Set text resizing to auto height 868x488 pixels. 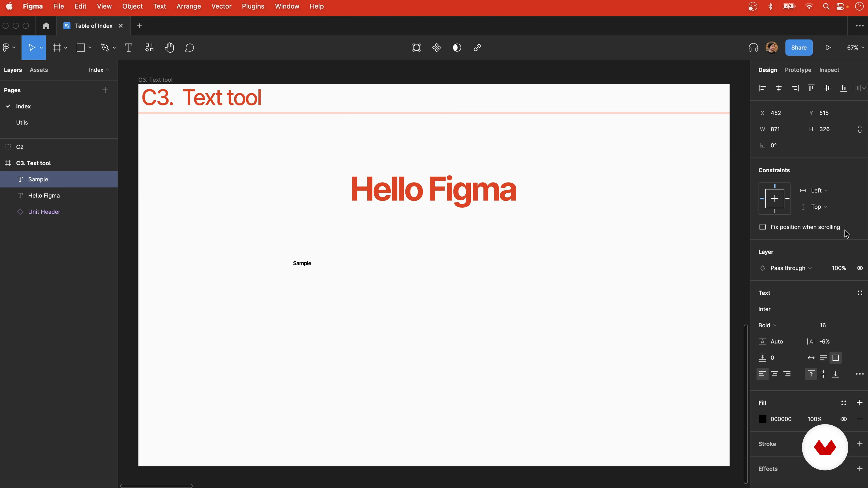click(823, 358)
